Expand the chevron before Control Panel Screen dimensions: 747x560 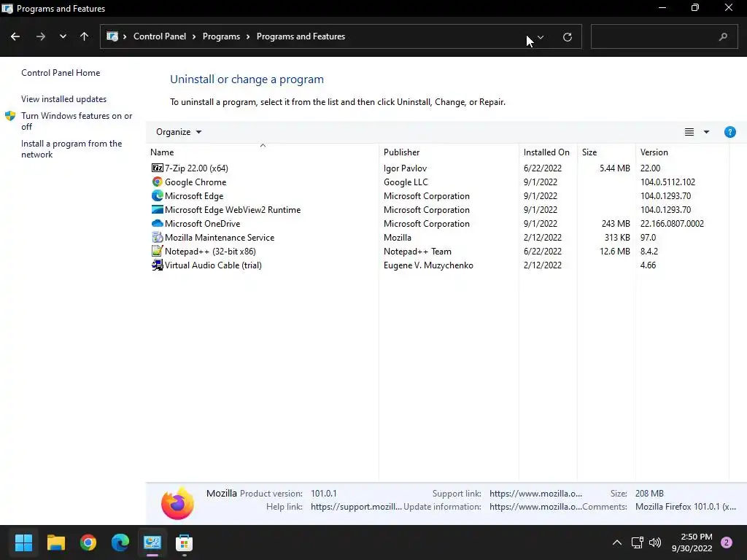click(x=125, y=36)
